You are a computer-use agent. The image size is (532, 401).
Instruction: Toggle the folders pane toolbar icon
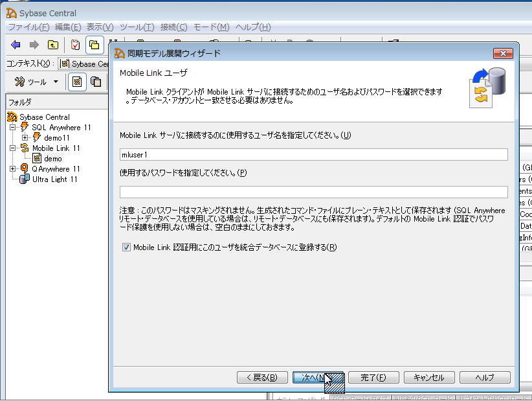tap(94, 45)
